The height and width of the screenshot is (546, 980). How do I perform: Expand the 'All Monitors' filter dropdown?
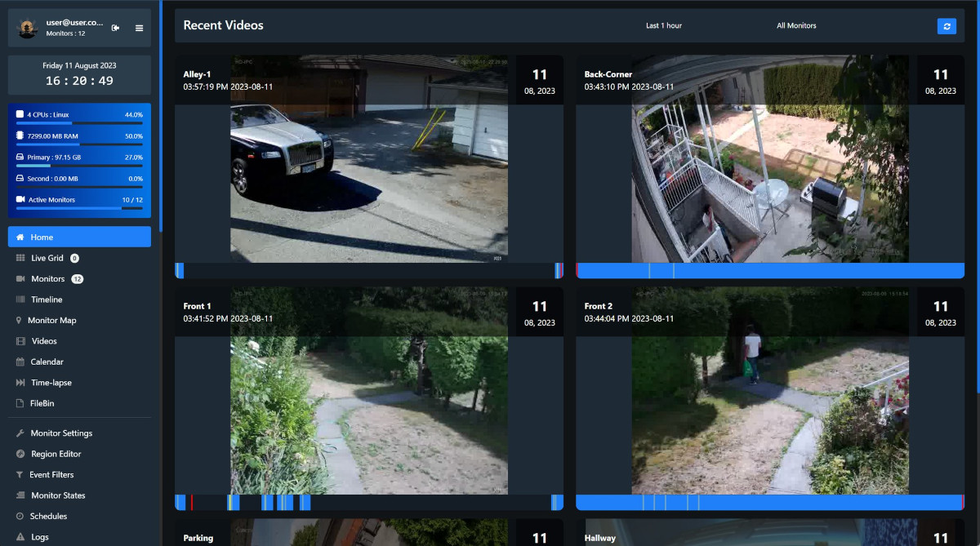click(x=796, y=26)
